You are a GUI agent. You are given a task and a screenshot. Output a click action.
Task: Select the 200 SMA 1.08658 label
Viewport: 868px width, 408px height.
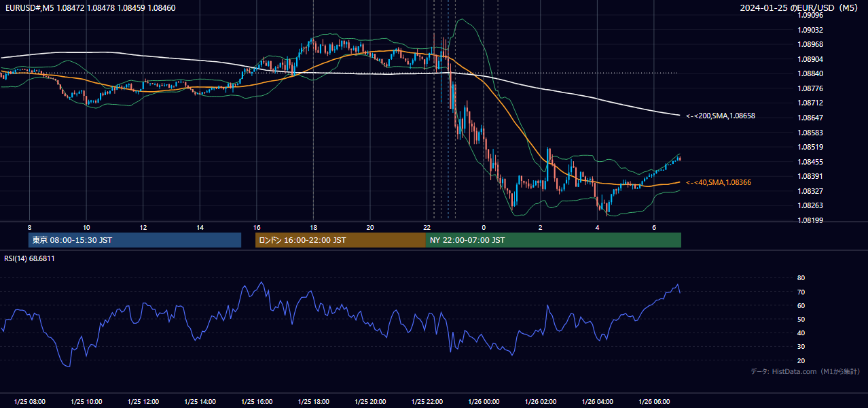point(721,116)
